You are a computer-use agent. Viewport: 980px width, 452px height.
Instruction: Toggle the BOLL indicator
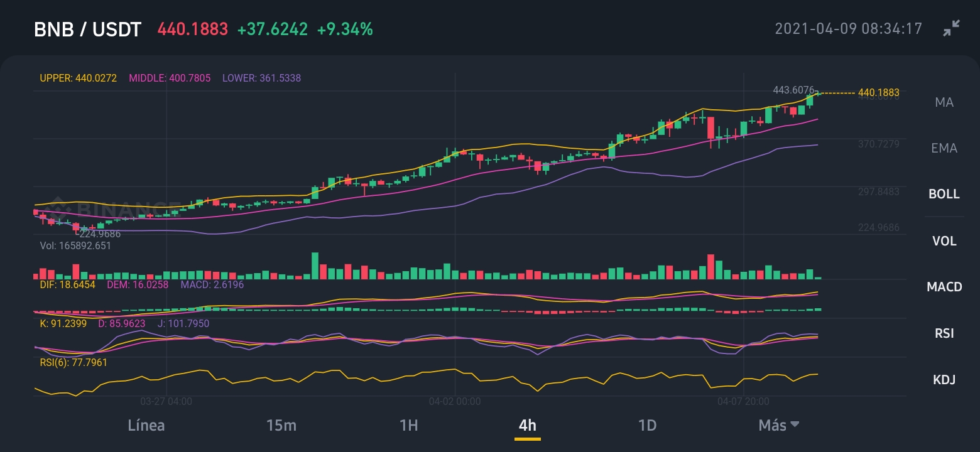click(944, 194)
